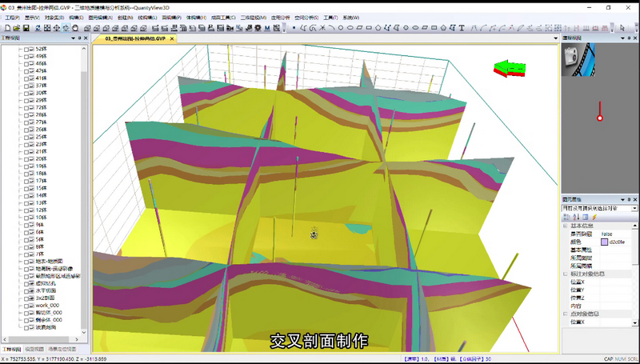Image resolution: width=640 pixels, height=364 pixels.
Task: Collapse the 基本信息 property group
Action: click(566, 226)
